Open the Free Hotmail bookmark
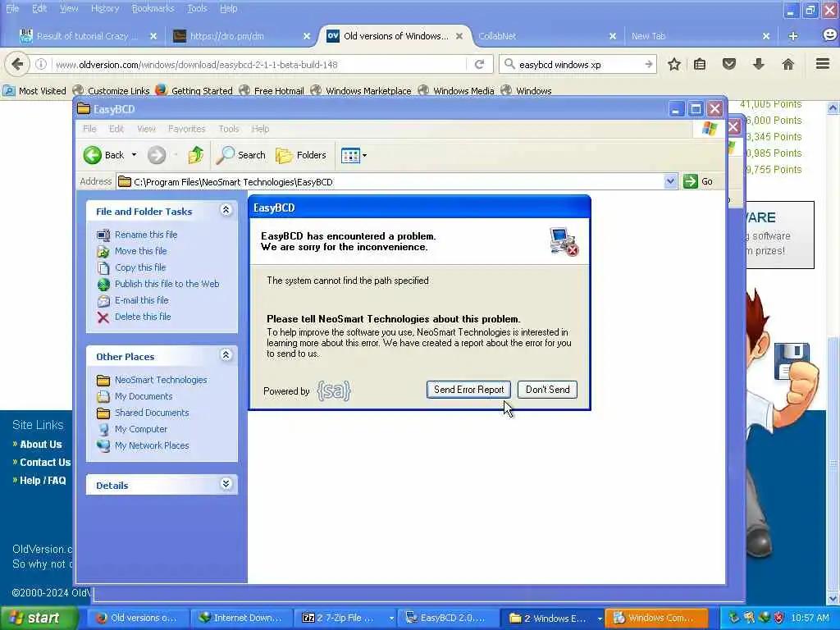The width and height of the screenshot is (840, 630). (x=271, y=90)
